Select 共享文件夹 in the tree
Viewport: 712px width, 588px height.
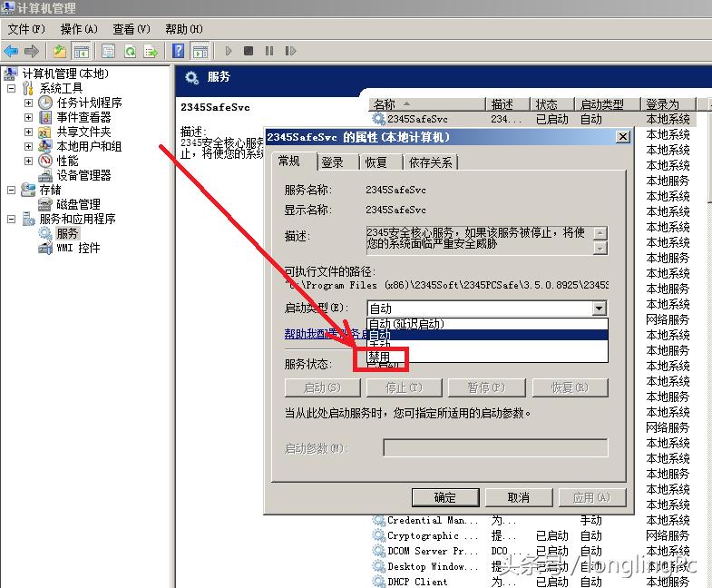click(x=83, y=132)
